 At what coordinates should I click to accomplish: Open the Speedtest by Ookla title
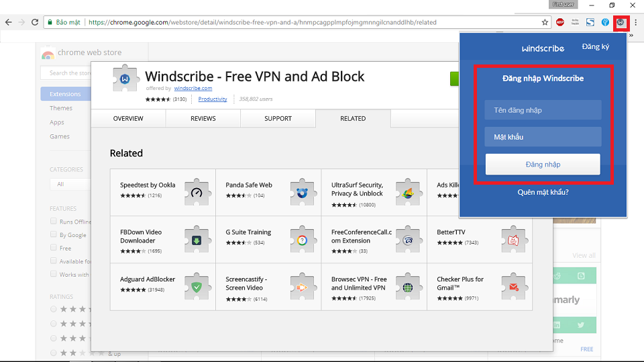148,185
